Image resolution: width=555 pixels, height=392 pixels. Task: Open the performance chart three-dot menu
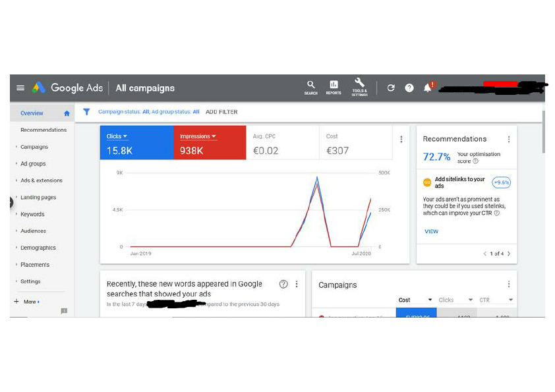click(x=401, y=139)
